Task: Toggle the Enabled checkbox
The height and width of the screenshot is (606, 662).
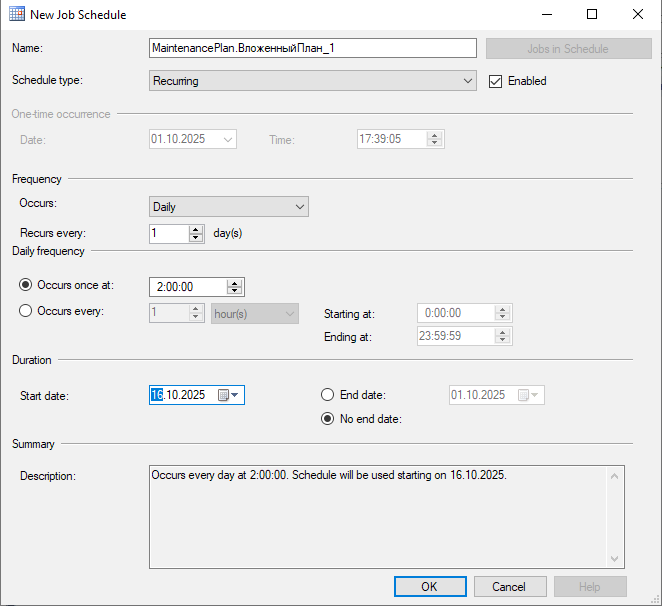Action: pyautogui.click(x=495, y=81)
